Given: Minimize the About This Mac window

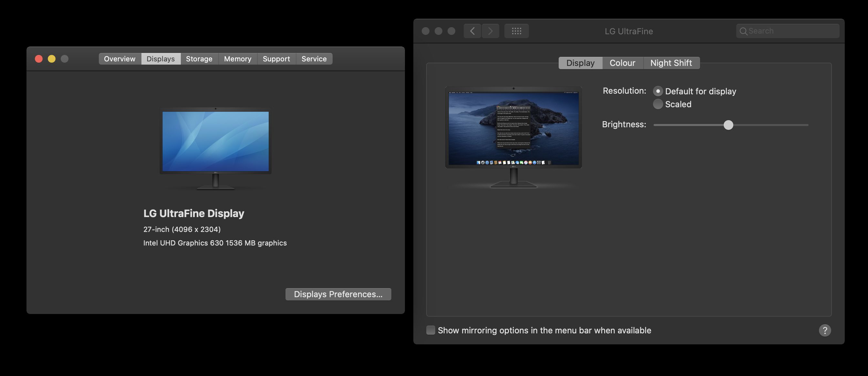Looking at the screenshot, I should [52, 59].
